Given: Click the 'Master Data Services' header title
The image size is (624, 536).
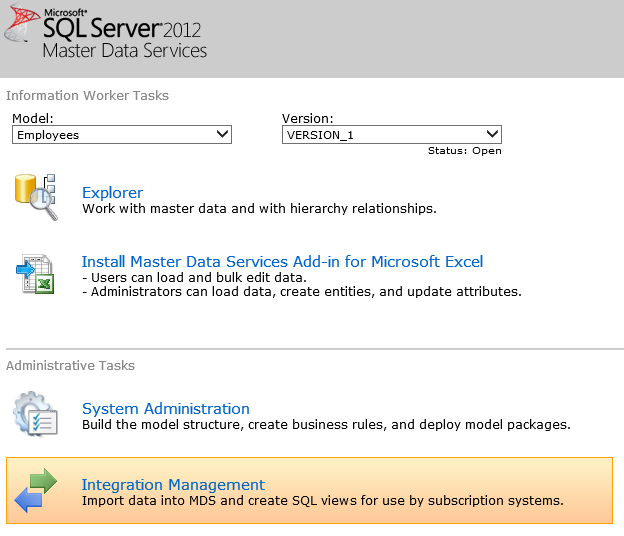Looking at the screenshot, I should coord(125,51).
